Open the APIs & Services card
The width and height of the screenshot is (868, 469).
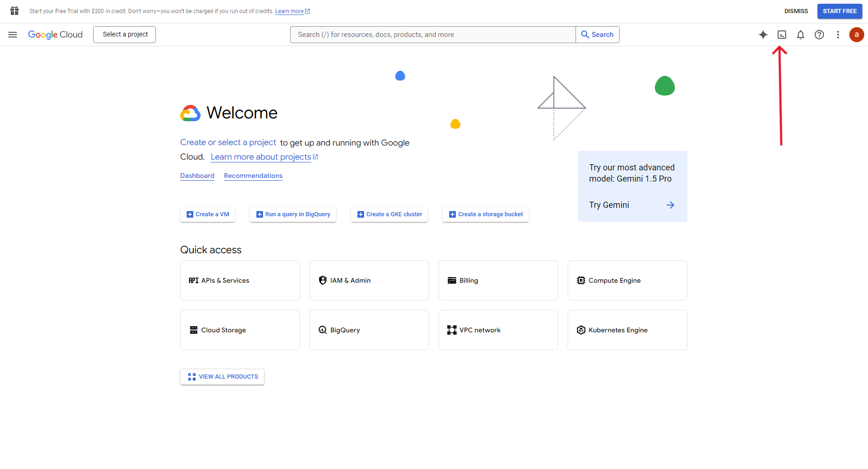(x=240, y=280)
